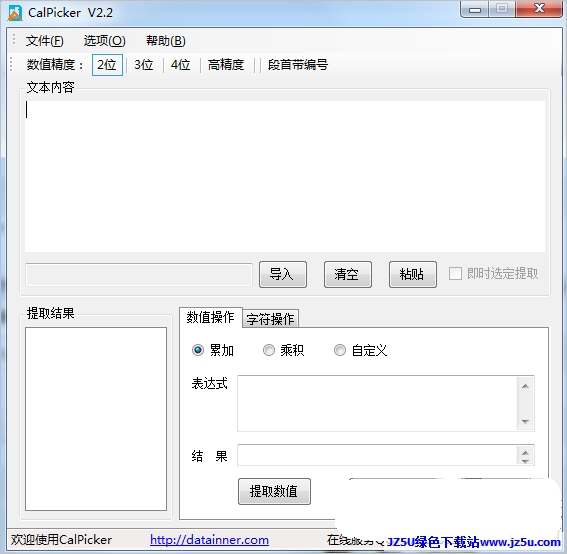The width and height of the screenshot is (567, 554).
Task: Select the 自定义 radio button
Action: (340, 350)
